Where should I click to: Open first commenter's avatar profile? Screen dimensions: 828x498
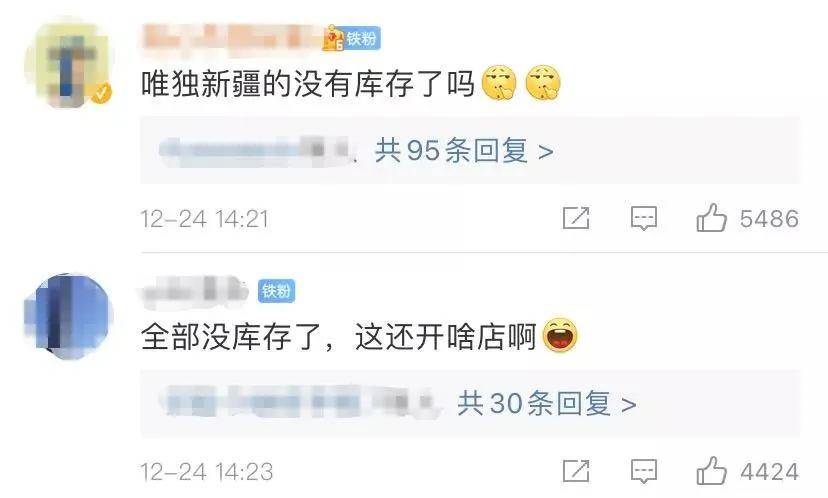(x=68, y=64)
